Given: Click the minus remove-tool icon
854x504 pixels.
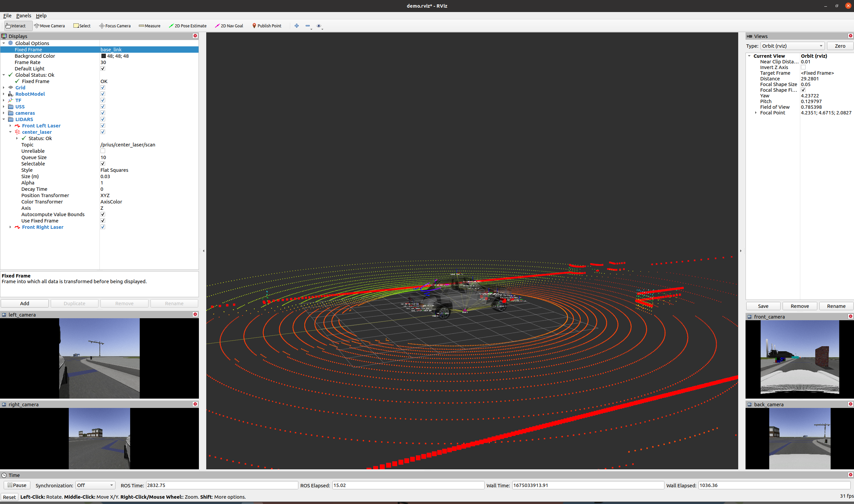Looking at the screenshot, I should [307, 26].
